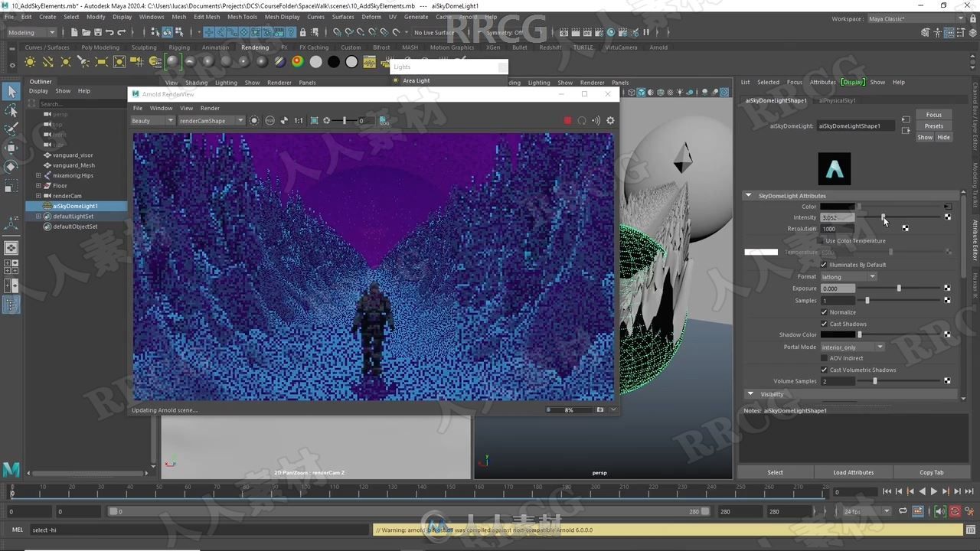Collapse SkyDomeLight Attributes section

(749, 195)
